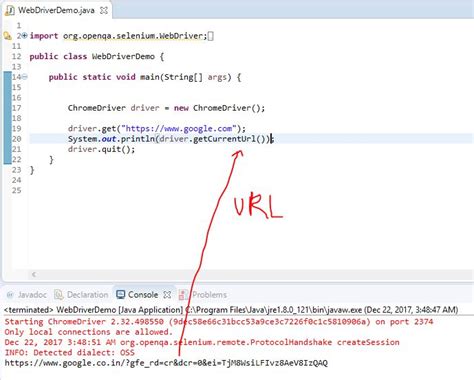The height and width of the screenshot is (380, 474).
Task: Expand the folded import statements on line 2
Action: point(25,35)
